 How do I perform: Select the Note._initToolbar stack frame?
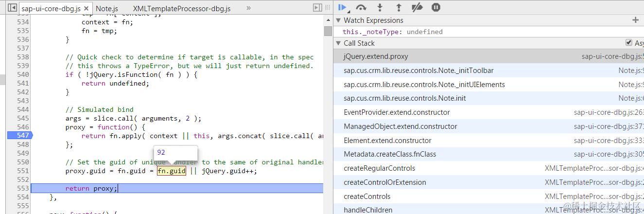488,71
